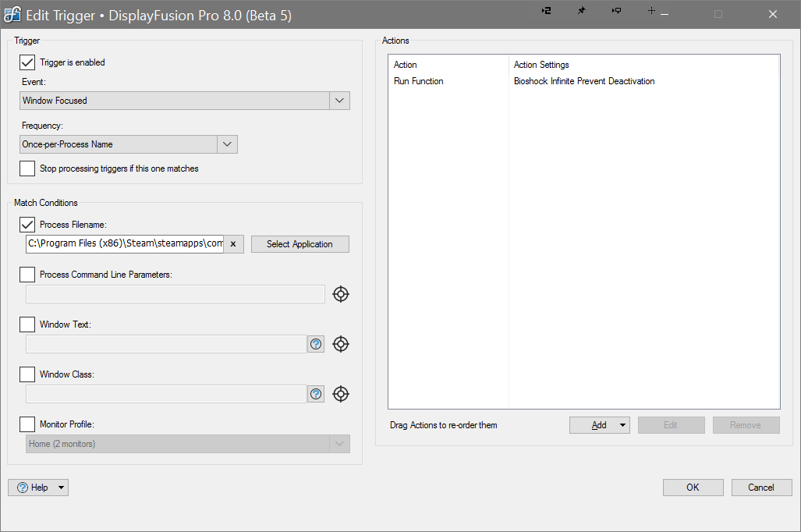Open the Event dropdown showing Window Focused
Screen dimensions: 801x532
click(x=339, y=101)
